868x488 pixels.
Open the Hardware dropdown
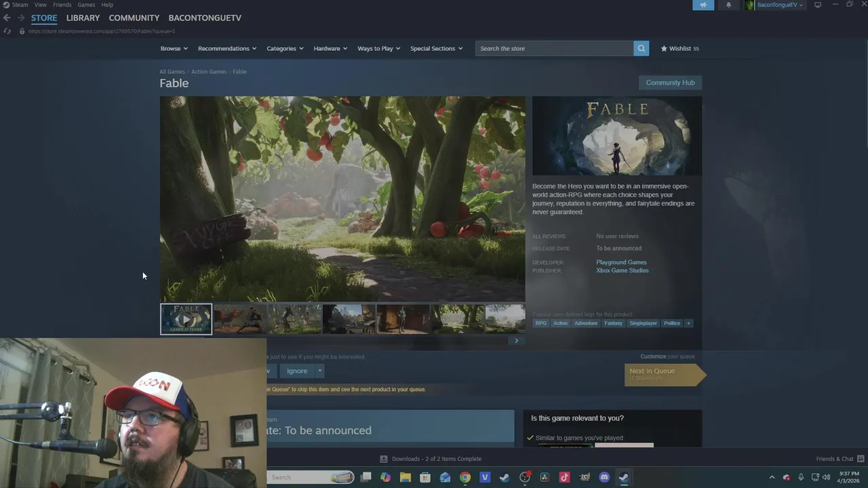point(330,49)
